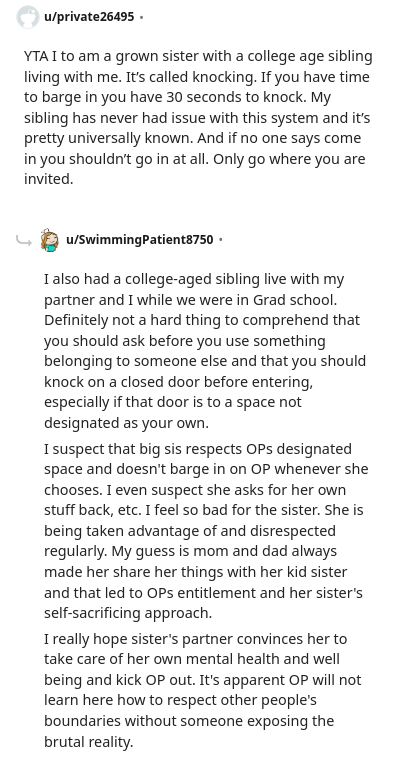Image resolution: width=400 pixels, height=777 pixels.
Task: Click the dot separator after u/private26495
Action: coord(142,17)
